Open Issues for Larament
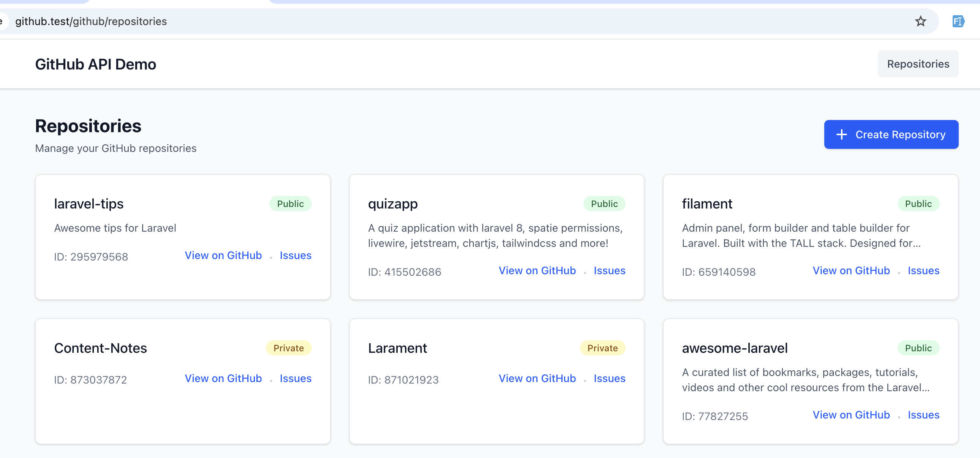Image resolution: width=980 pixels, height=458 pixels. (x=609, y=378)
